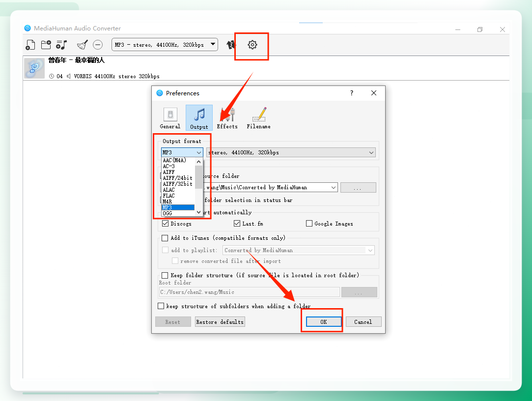Switch to the Output tab
The width and height of the screenshot is (532, 401).
(199, 118)
